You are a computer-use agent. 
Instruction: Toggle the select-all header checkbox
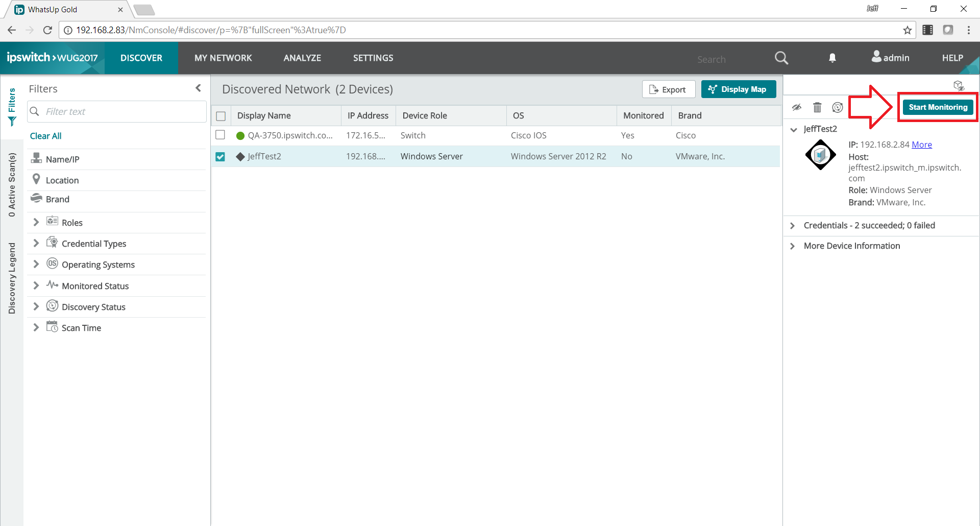coord(221,116)
